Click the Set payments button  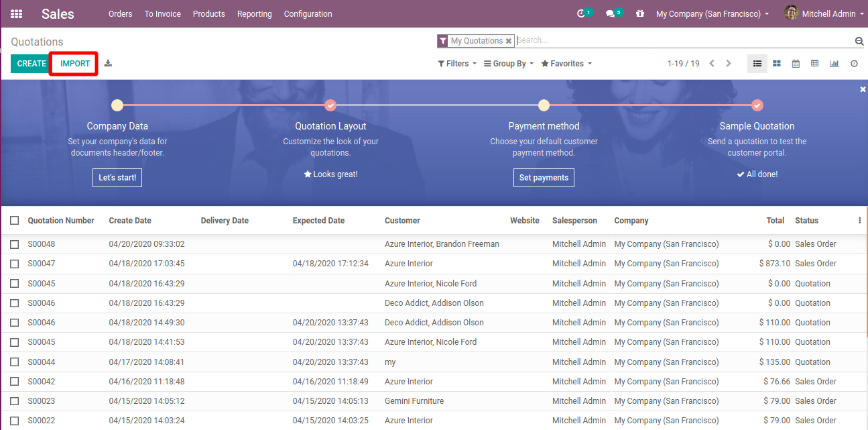click(544, 178)
